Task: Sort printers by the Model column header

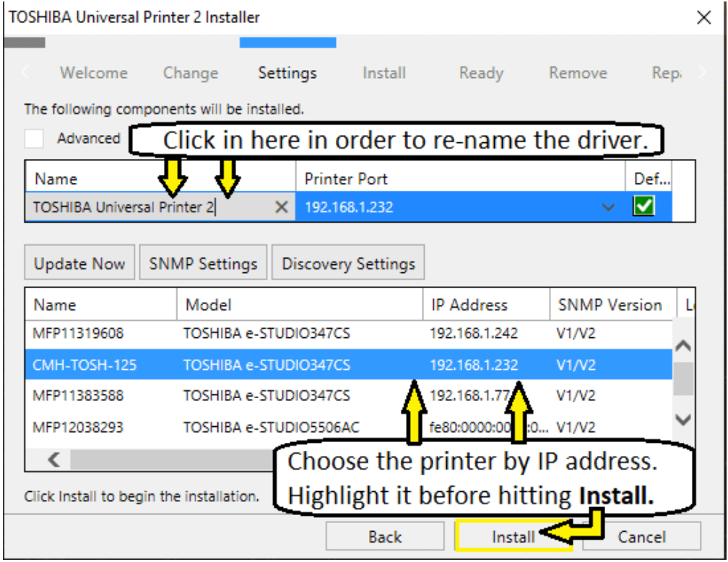Action: 300,305
